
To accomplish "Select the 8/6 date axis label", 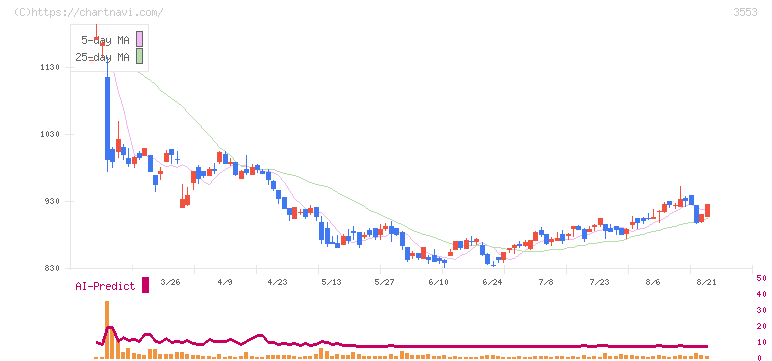I will pos(653,282).
